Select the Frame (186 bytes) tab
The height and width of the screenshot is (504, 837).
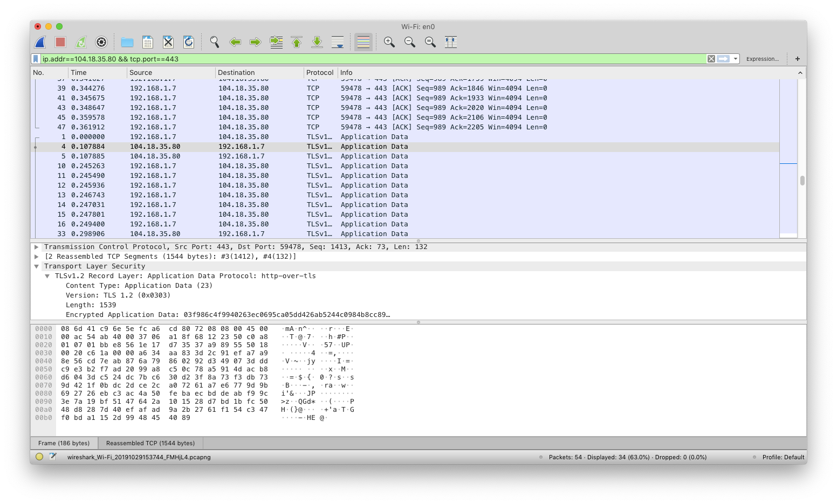[x=64, y=443]
